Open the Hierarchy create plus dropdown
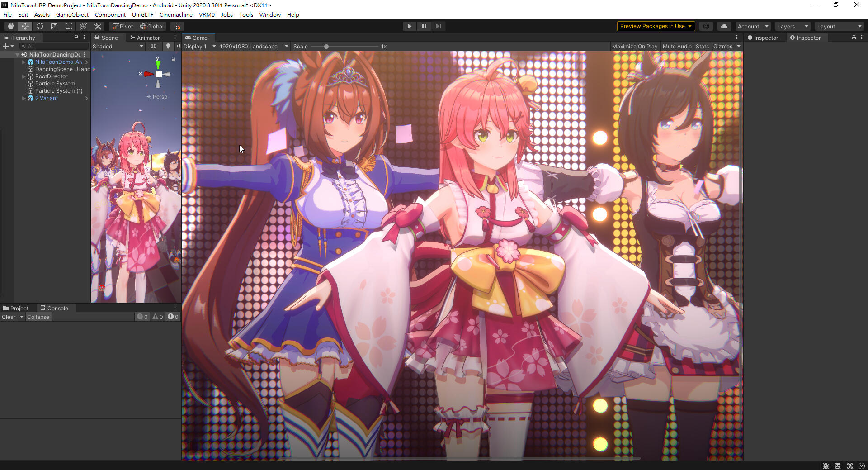868x470 pixels. point(8,46)
